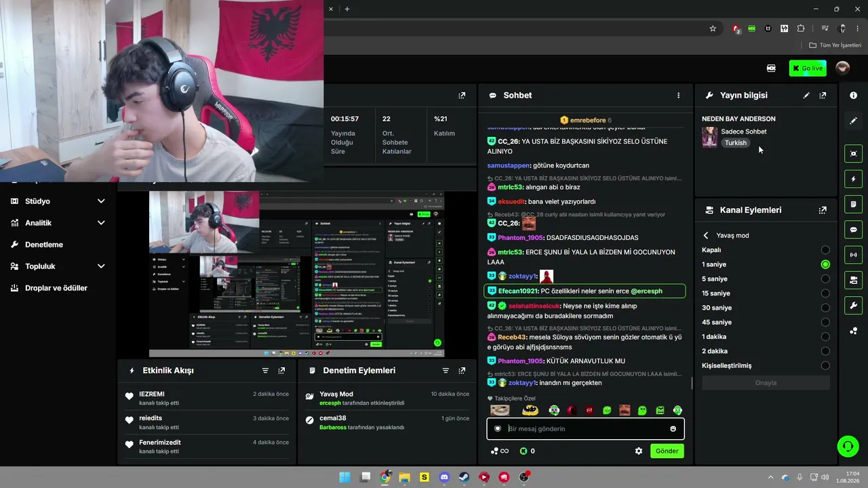Viewport: 868px width, 488px height.
Task: Select the 30 saniye slow mode option
Action: [x=825, y=308]
